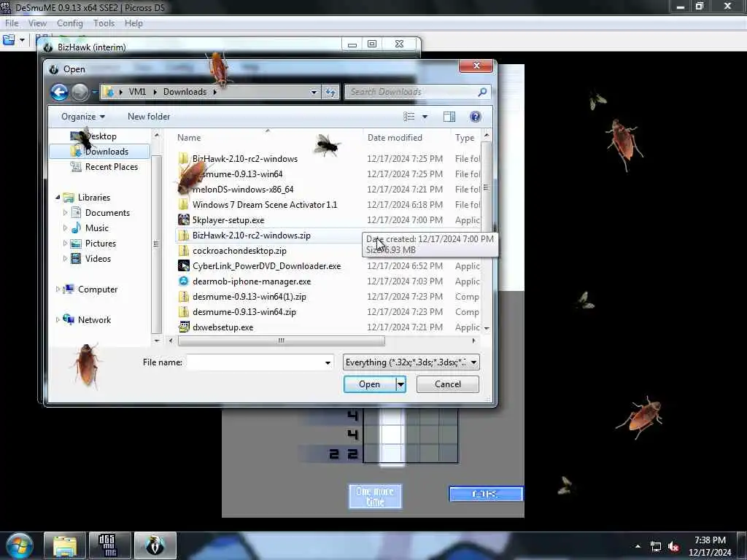Click the navigation pane scrollbar thumb
This screenshot has width=747, height=560.
coord(156,244)
